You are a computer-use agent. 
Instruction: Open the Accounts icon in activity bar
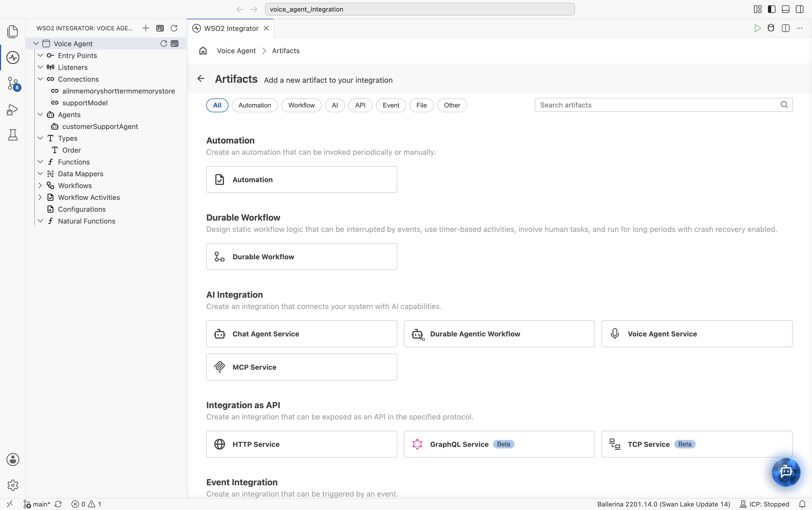coord(13,459)
